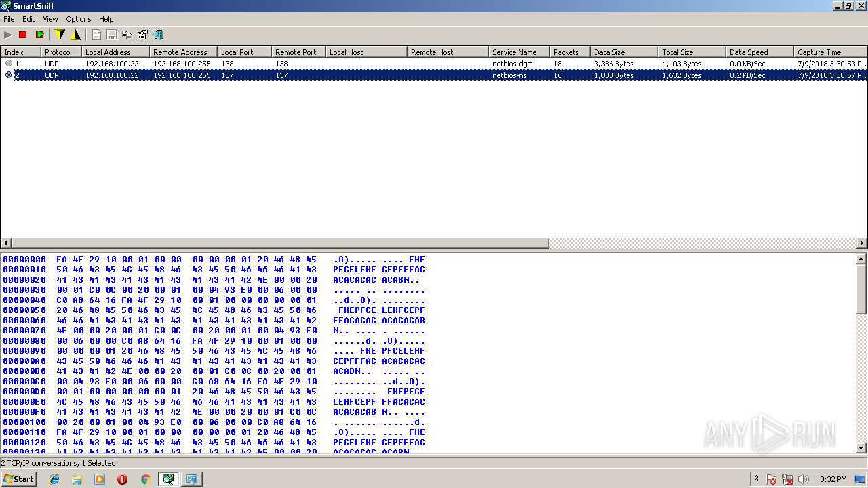
Task: Click the Copy toolbar icon
Action: 127,35
